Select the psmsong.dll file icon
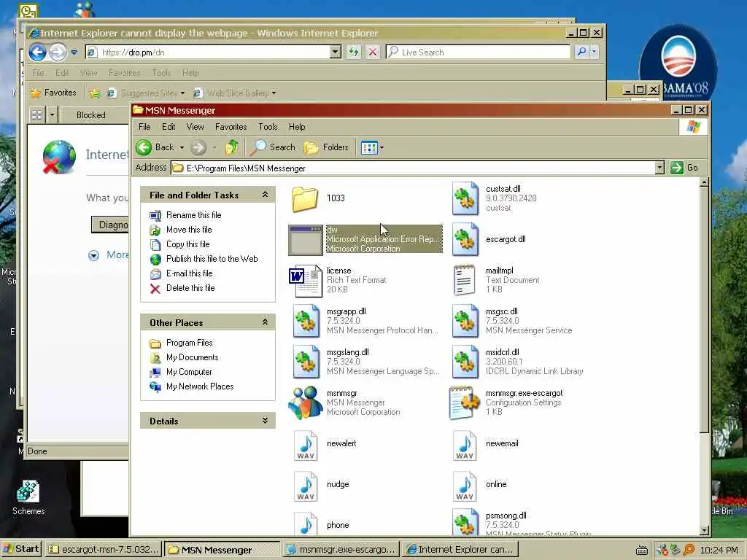Viewport: 747px width, 560px height. click(x=465, y=522)
